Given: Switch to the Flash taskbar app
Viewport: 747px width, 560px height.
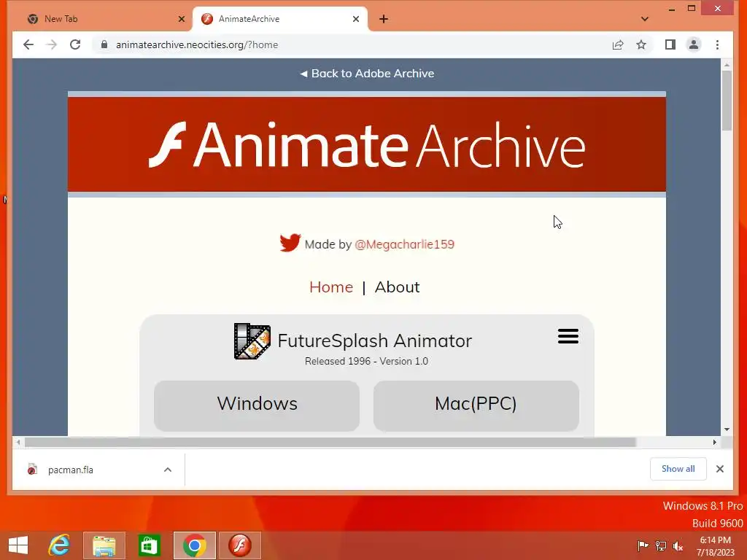Looking at the screenshot, I should tap(239, 545).
